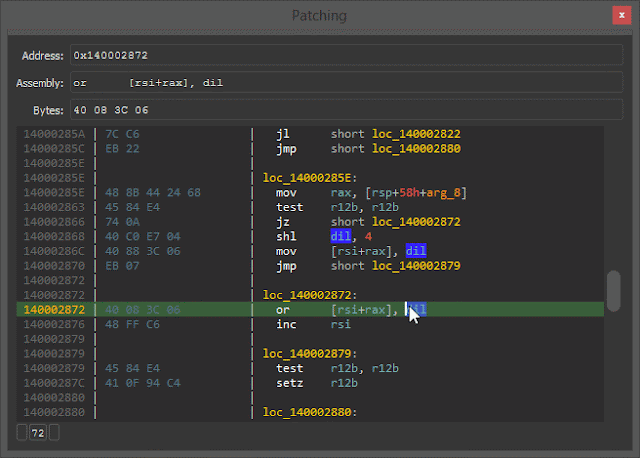Click bytes '40 C0 E7 04'

[142, 236]
